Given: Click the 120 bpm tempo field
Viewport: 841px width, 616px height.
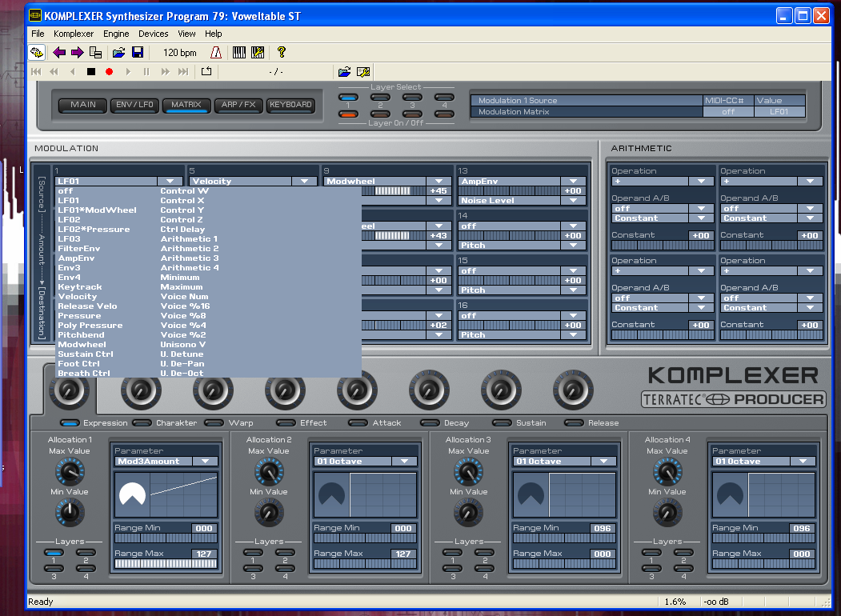Looking at the screenshot, I should [180, 53].
